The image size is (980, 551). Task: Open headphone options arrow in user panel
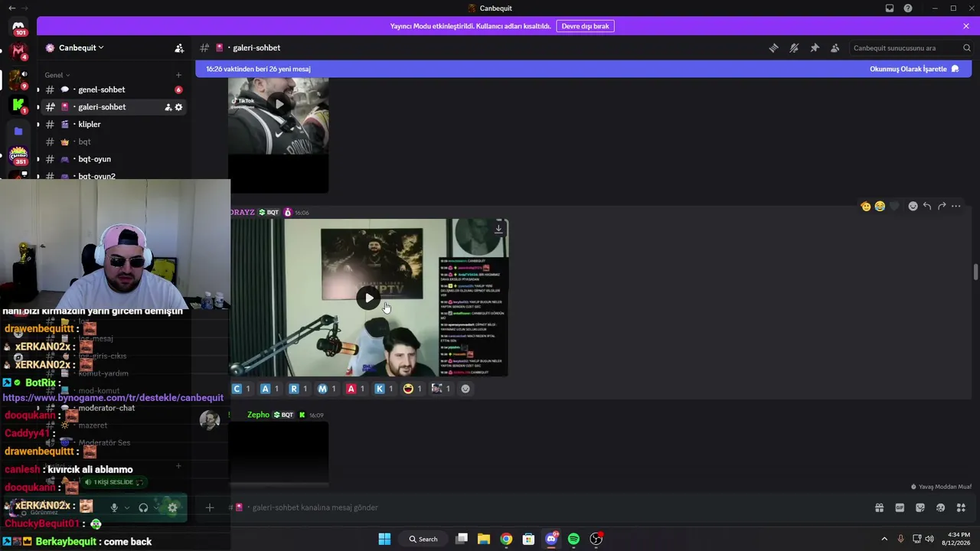coord(156,507)
